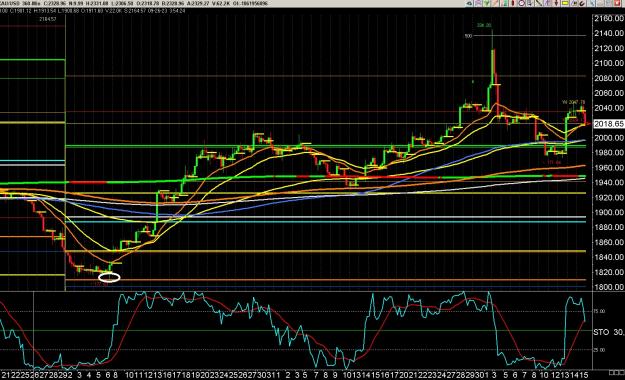
Task: Click the black downward arrow toolbar icon
Action: [x=556, y=3]
